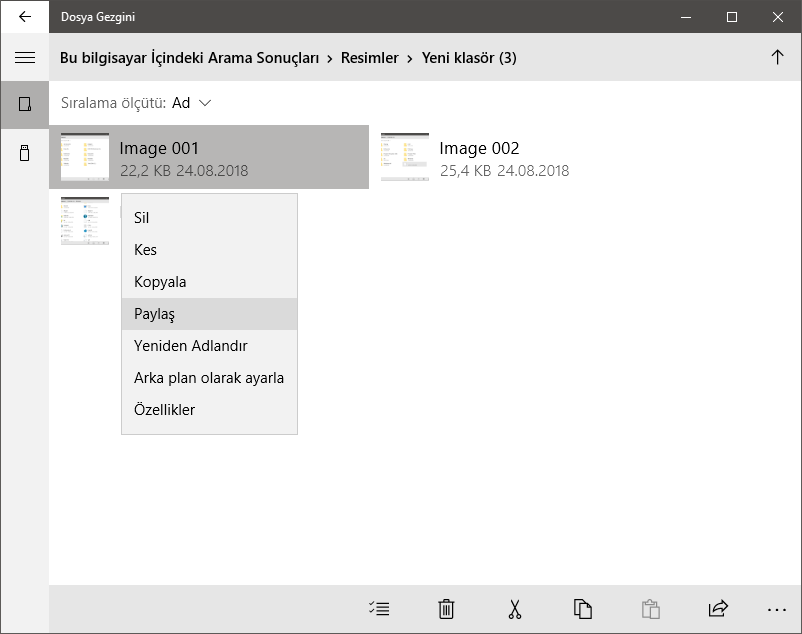Screen dimensions: 802x634
Task: Choose Kes from the context menu
Action: click(x=209, y=250)
